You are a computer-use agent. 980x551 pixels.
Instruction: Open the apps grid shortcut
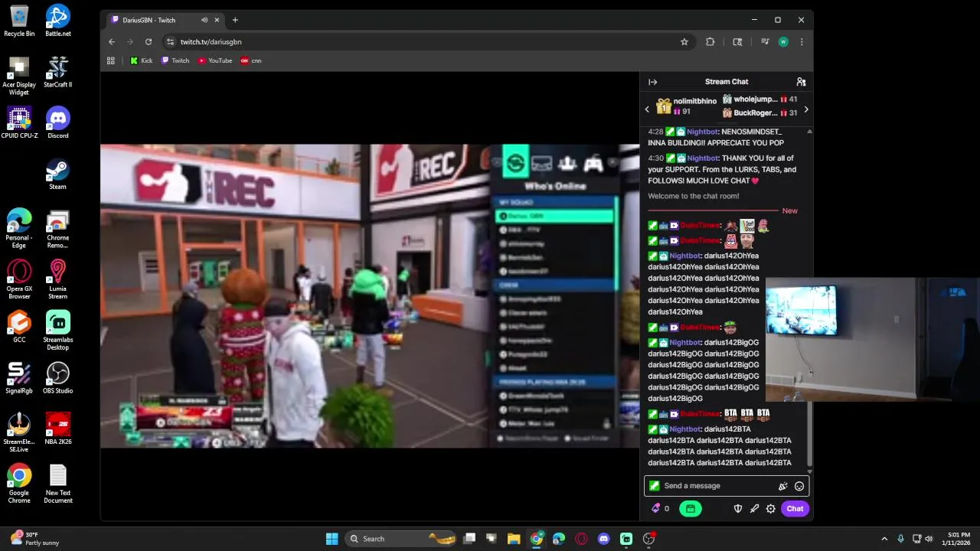pyautogui.click(x=111, y=60)
